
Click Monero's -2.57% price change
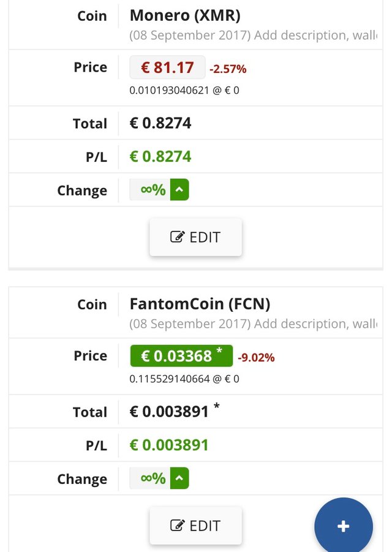pos(228,69)
